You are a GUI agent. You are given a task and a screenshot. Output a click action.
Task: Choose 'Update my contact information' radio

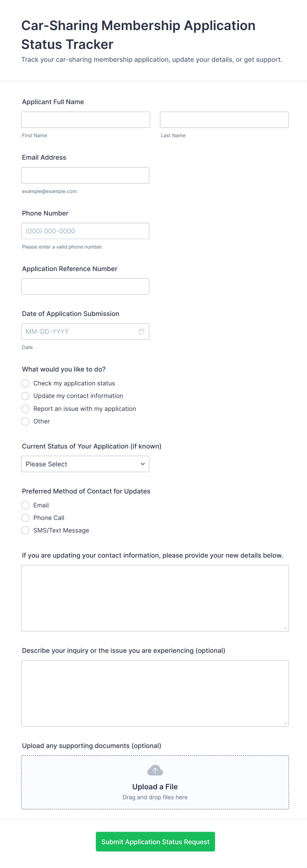coord(25,396)
